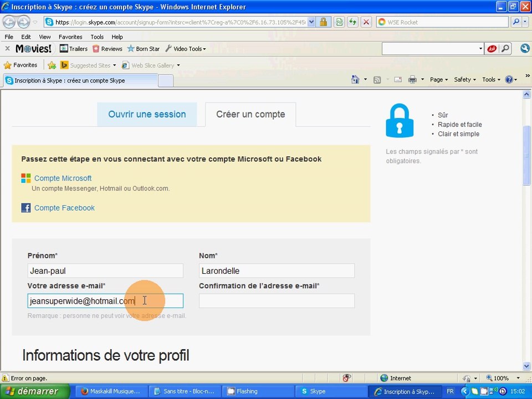532x399 pixels.
Task: Click the Facebook logo icon
Action: point(26,208)
